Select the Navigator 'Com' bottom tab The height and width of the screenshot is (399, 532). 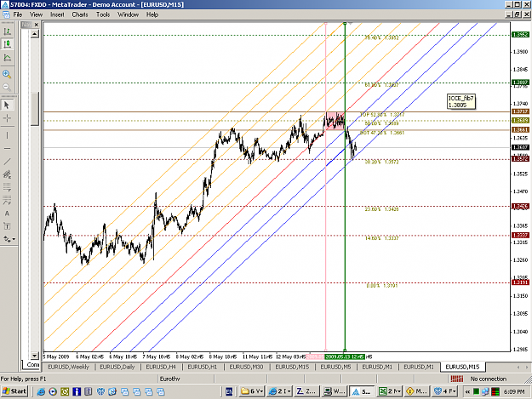tap(32, 365)
